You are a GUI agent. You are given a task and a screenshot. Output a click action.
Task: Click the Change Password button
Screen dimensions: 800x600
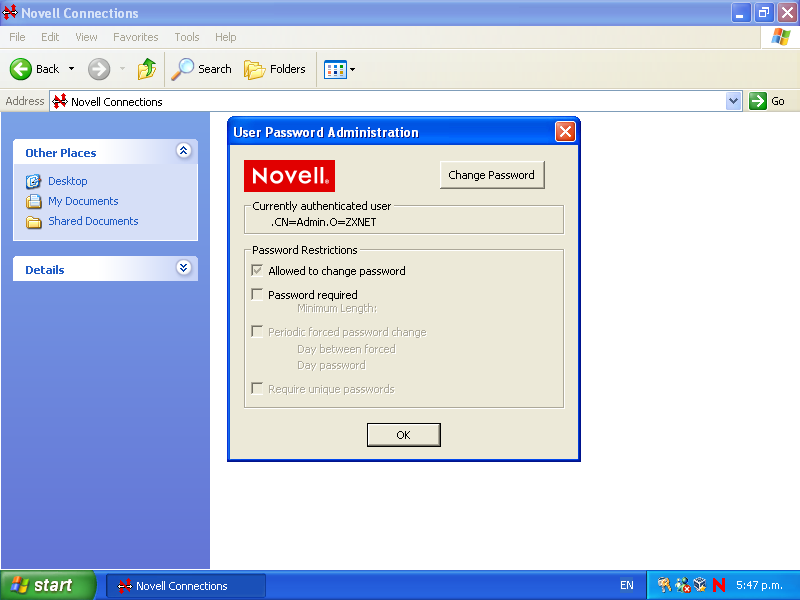point(492,175)
